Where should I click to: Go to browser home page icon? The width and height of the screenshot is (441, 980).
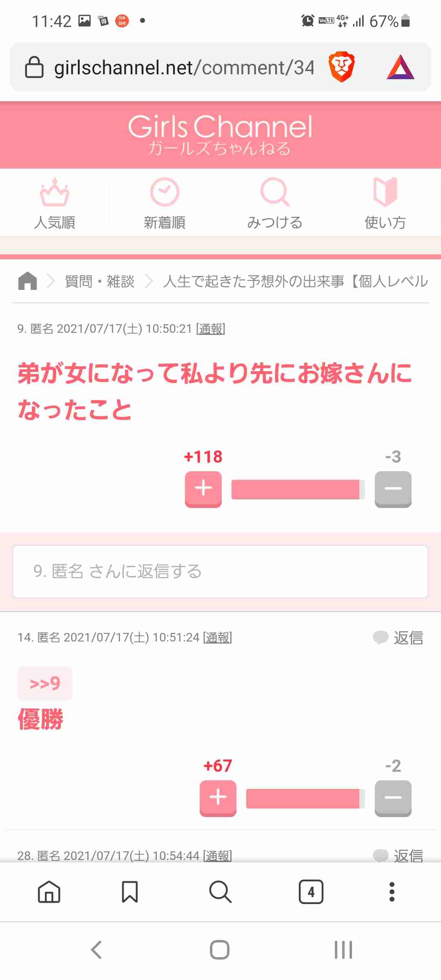49,891
